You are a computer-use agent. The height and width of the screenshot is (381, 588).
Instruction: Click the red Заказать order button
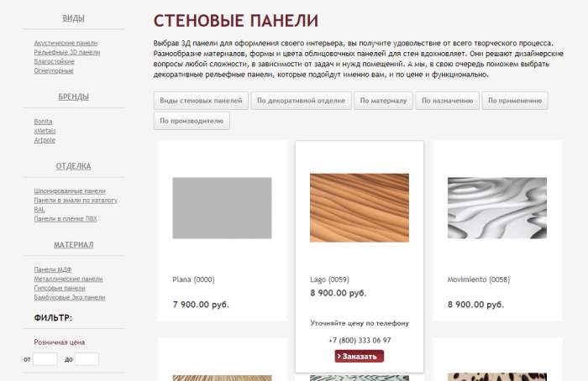[x=360, y=357]
